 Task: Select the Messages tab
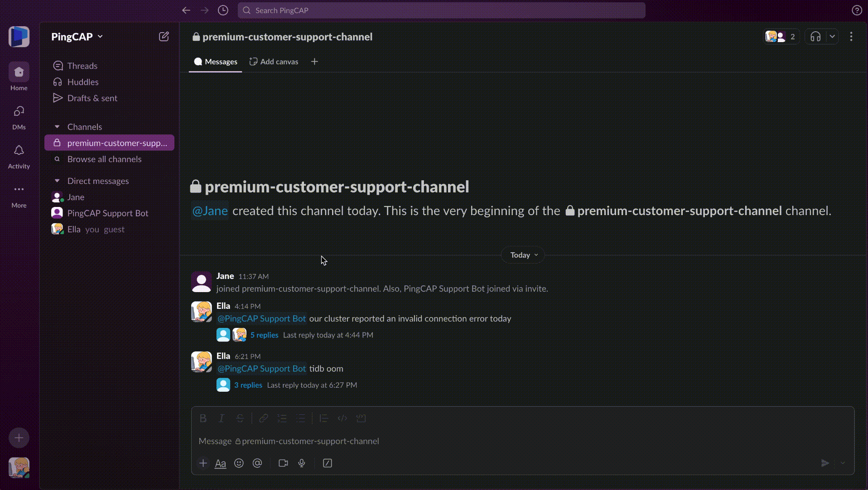click(216, 62)
